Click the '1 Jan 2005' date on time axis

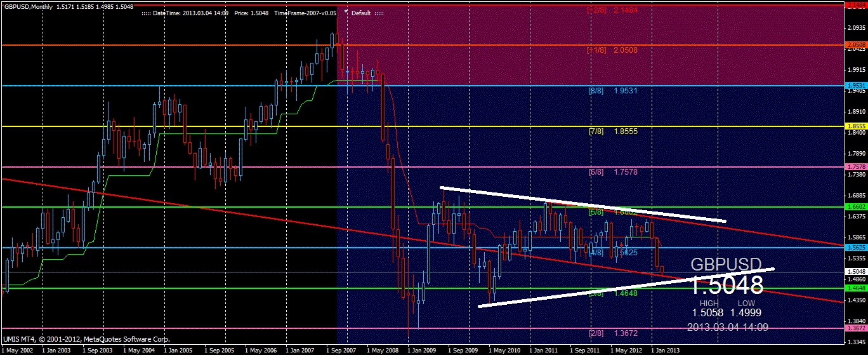click(x=178, y=350)
